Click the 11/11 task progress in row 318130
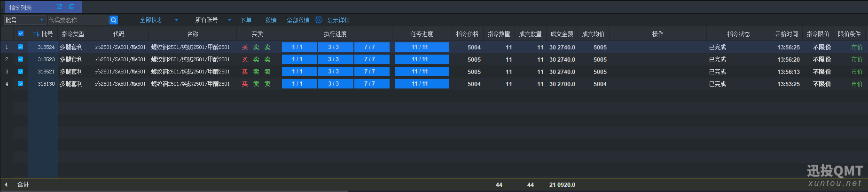 422,84
